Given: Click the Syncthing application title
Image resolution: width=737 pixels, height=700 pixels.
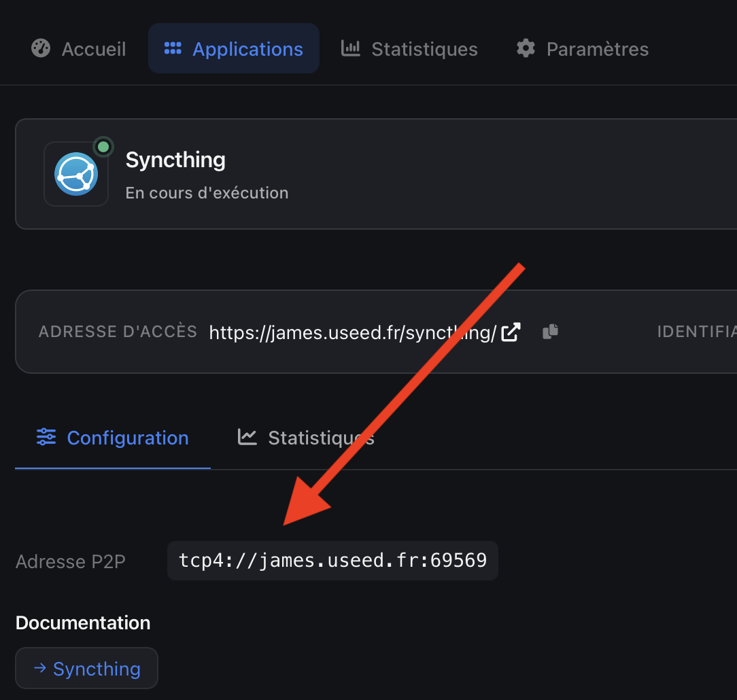Looking at the screenshot, I should (175, 160).
